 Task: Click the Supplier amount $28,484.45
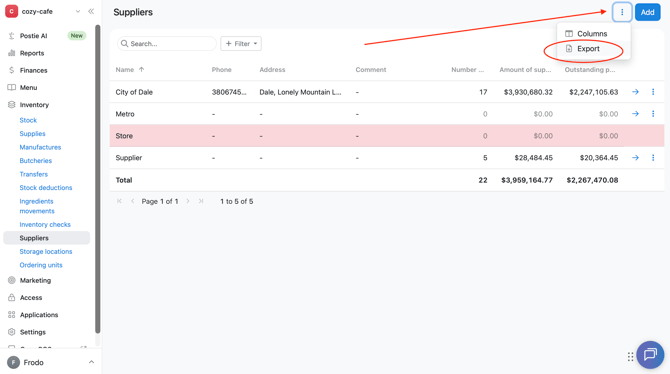pos(534,158)
